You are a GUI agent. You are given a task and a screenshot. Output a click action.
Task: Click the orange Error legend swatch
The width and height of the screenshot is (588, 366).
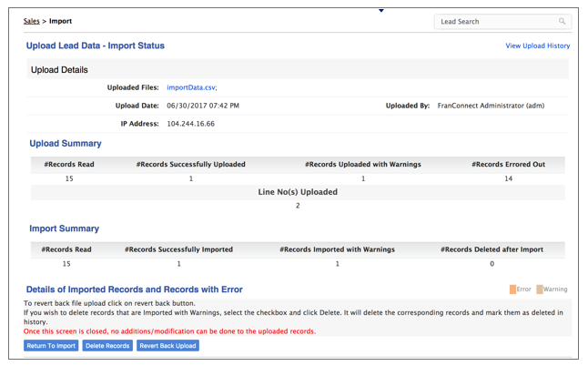(512, 290)
